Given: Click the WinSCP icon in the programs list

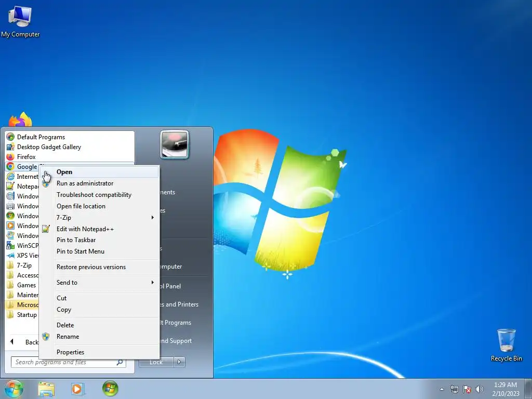Looking at the screenshot, I should (10, 245).
